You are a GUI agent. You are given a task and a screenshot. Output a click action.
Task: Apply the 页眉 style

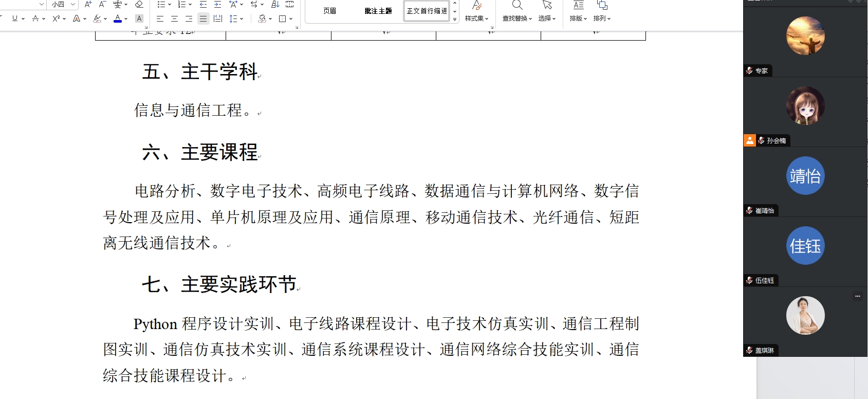[329, 11]
